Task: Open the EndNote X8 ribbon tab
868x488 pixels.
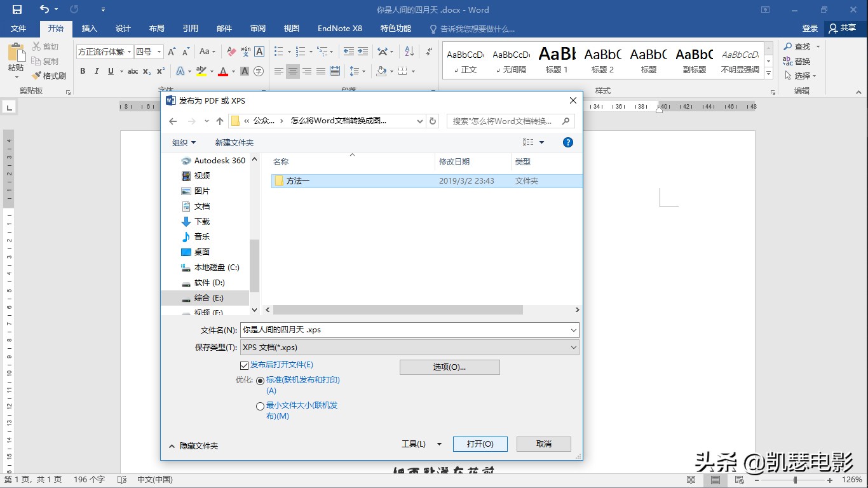Action: click(x=339, y=28)
